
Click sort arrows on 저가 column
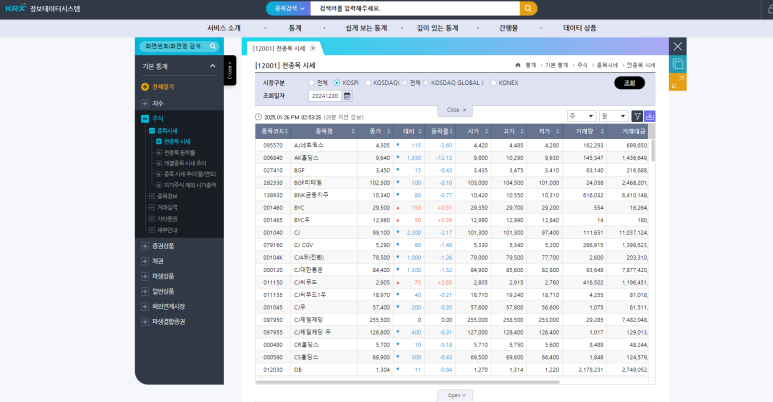tap(558, 131)
